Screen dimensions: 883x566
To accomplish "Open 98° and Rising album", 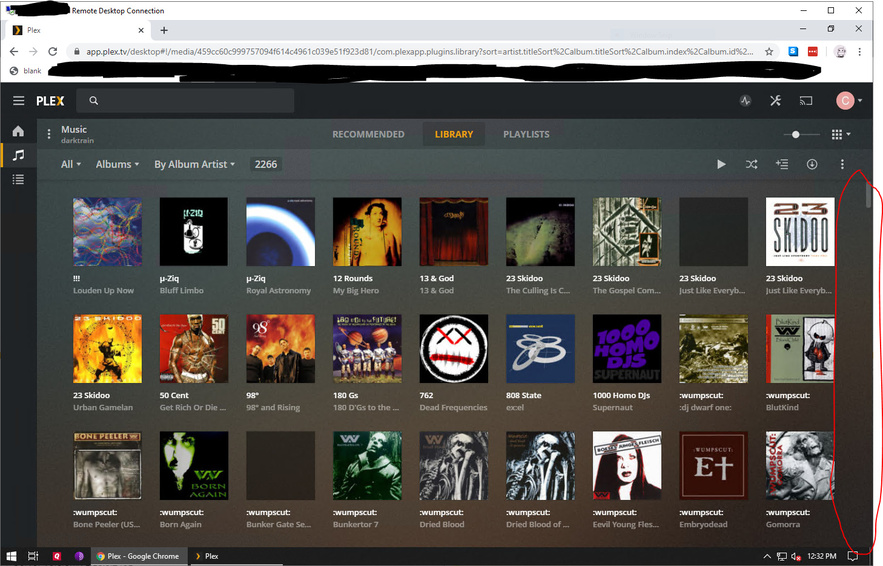I will [273, 408].
